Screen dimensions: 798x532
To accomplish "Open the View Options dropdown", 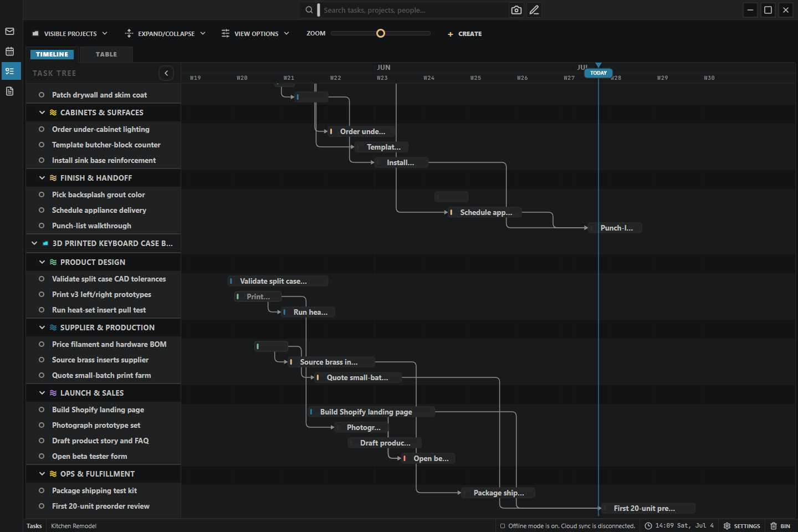I will 255,34.
